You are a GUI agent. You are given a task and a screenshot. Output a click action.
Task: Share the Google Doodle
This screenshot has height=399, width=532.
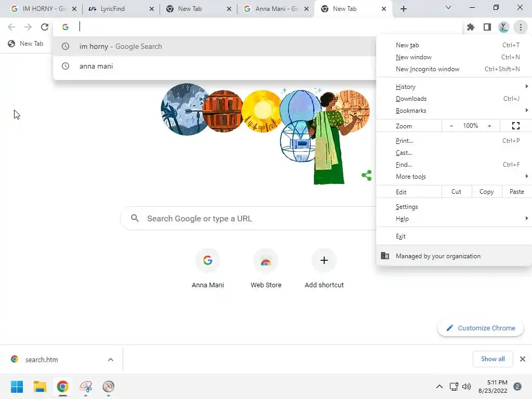(367, 176)
